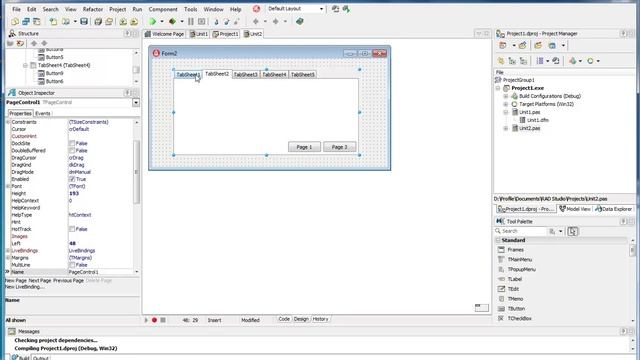
Task: Switch to the Data Explorer tab
Action: [613, 209]
